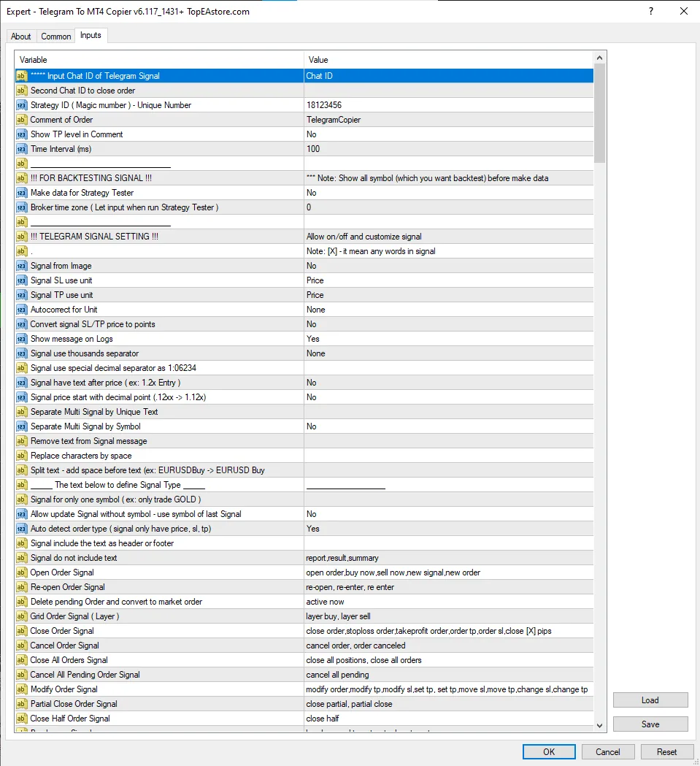Click the icon beside Modify Order Signal

tap(21, 689)
